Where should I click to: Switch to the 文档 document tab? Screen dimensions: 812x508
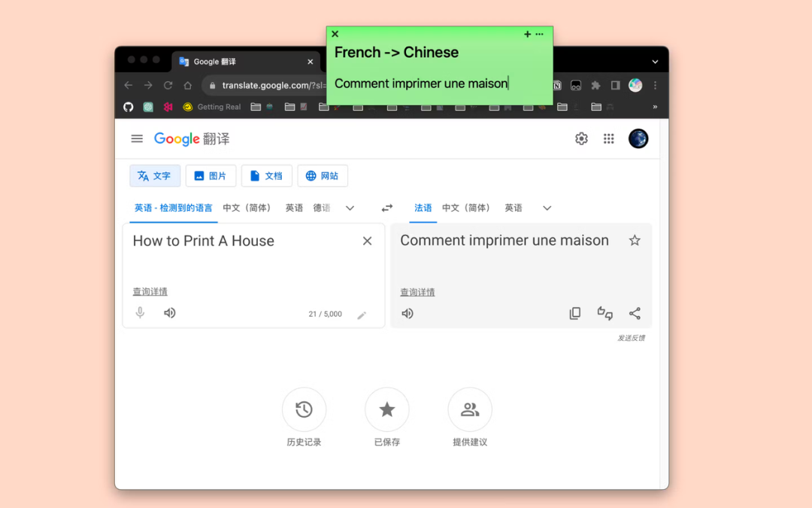(267, 175)
